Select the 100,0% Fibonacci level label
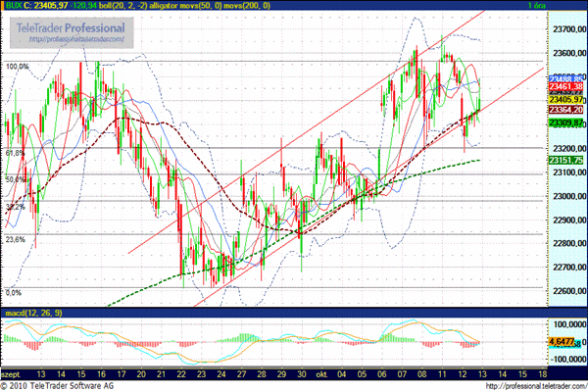This screenshot has width=588, height=392. pyautogui.click(x=17, y=67)
